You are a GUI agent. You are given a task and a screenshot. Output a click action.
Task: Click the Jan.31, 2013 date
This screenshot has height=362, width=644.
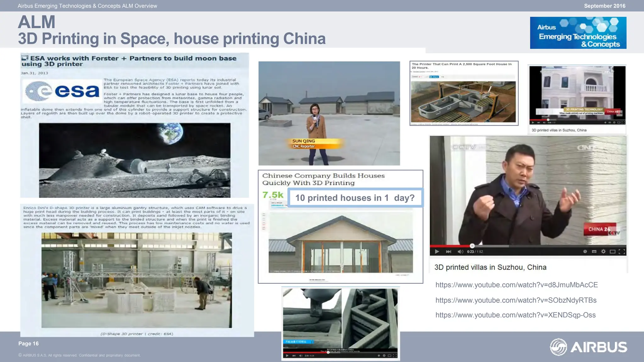[x=34, y=73]
